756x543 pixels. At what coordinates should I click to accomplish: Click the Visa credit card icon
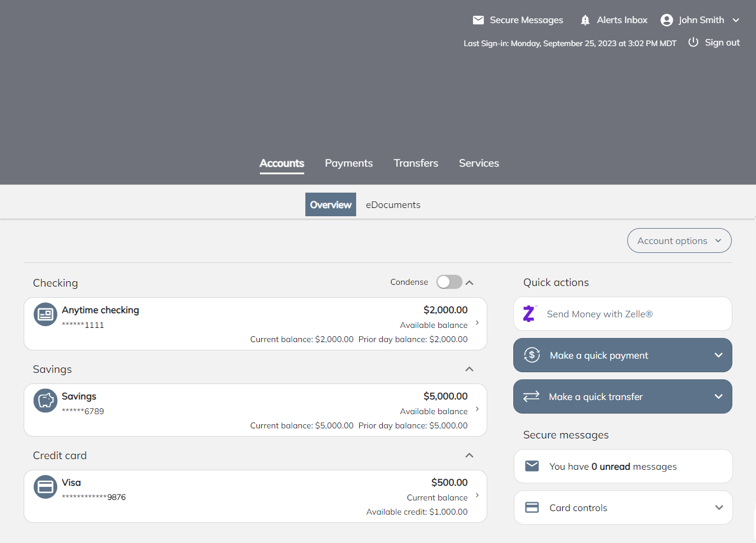coord(45,487)
